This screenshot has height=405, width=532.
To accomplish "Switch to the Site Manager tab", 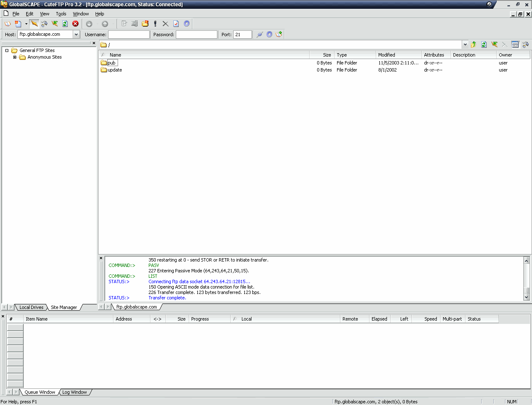I will tap(64, 307).
